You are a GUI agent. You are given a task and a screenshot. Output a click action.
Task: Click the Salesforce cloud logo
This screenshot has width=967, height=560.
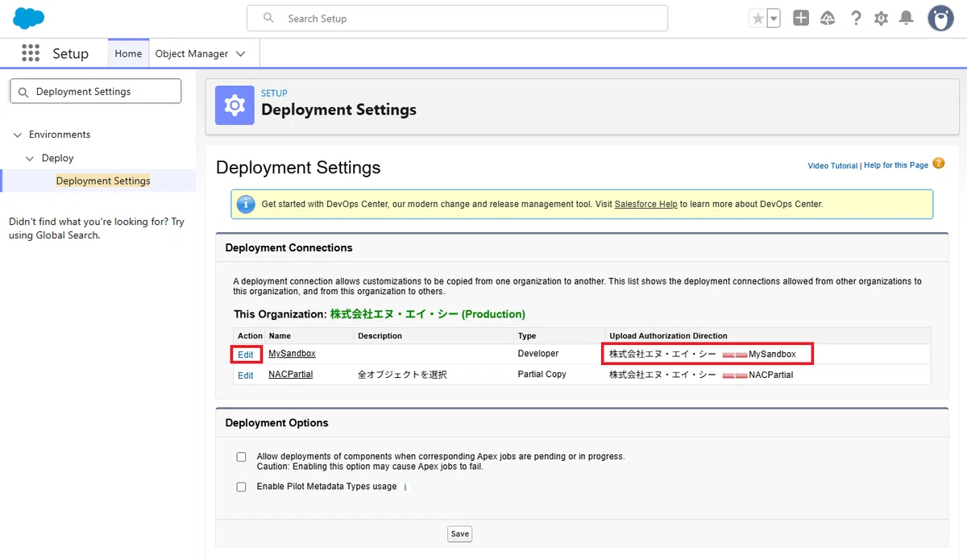pos(29,18)
